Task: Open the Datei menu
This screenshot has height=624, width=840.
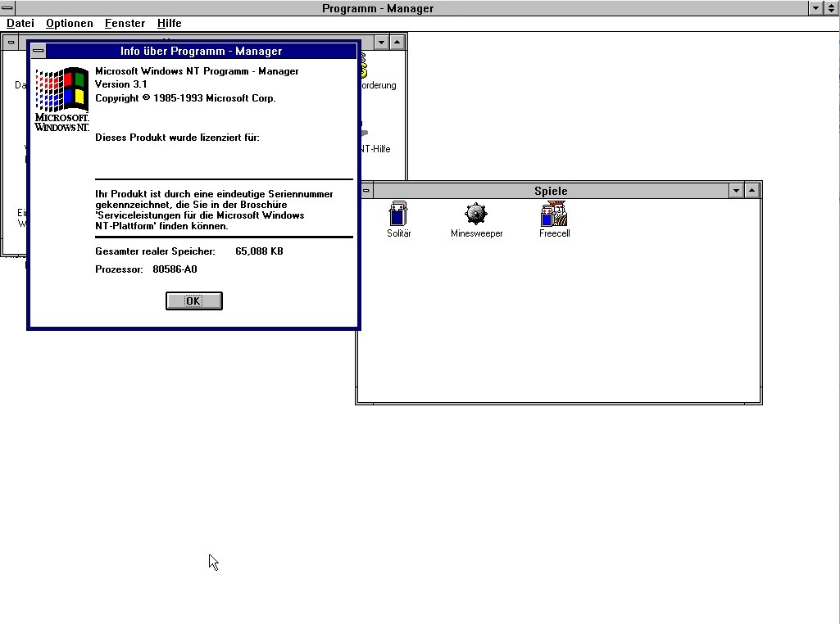Action: click(20, 24)
